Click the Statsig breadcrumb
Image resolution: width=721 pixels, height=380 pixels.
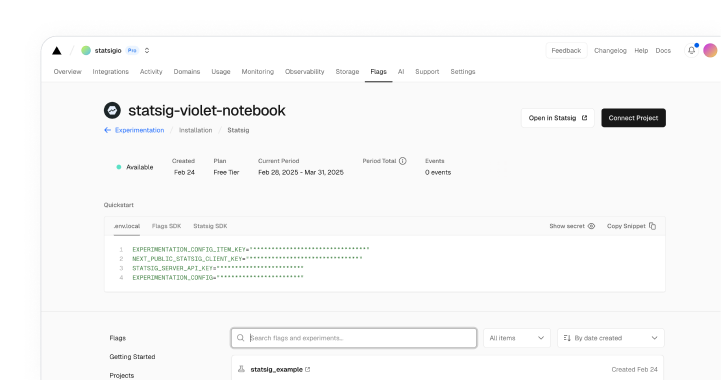pyautogui.click(x=238, y=130)
